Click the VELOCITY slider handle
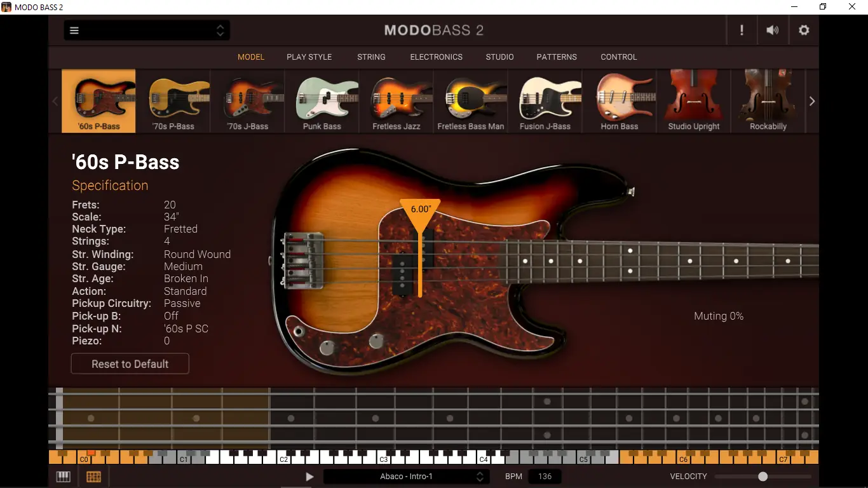 point(763,477)
